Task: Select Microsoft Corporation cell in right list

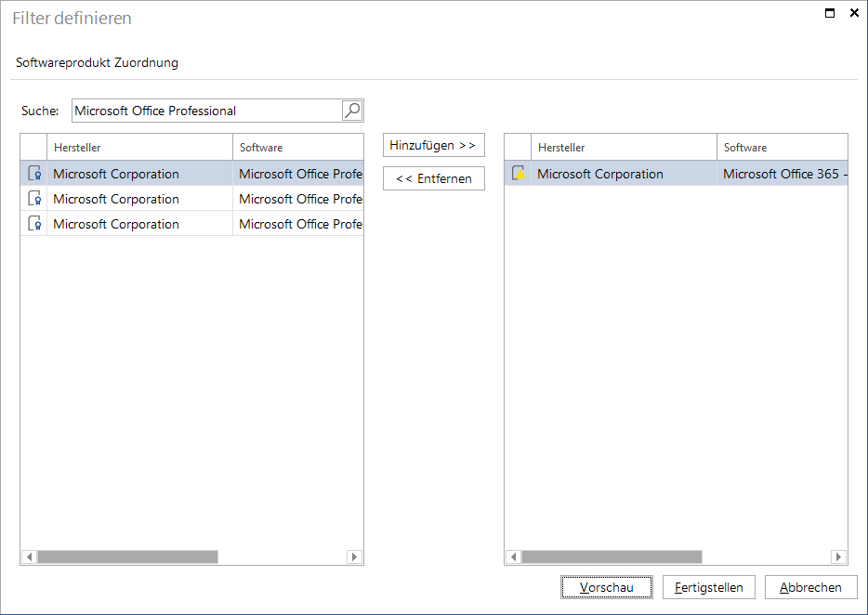Action: click(x=624, y=174)
